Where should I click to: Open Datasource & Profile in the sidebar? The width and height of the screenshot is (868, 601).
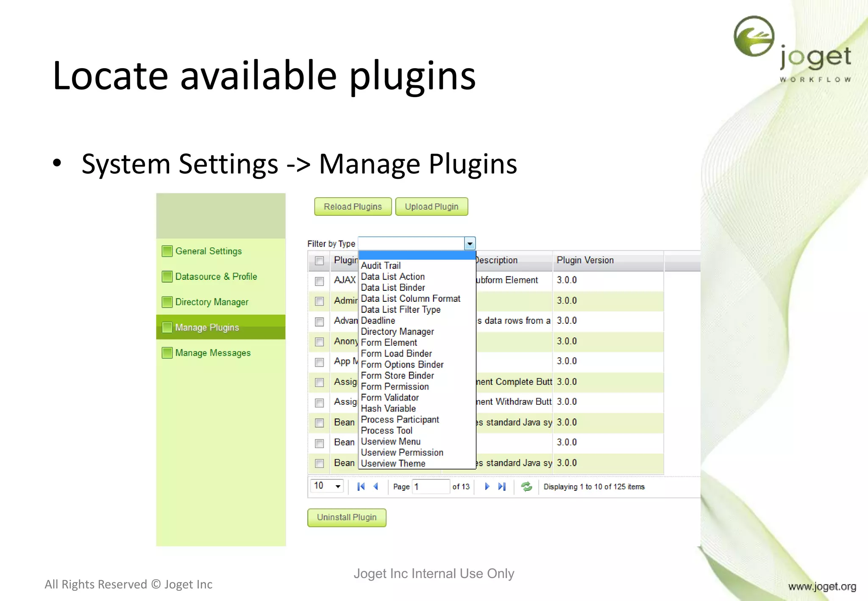[216, 277]
